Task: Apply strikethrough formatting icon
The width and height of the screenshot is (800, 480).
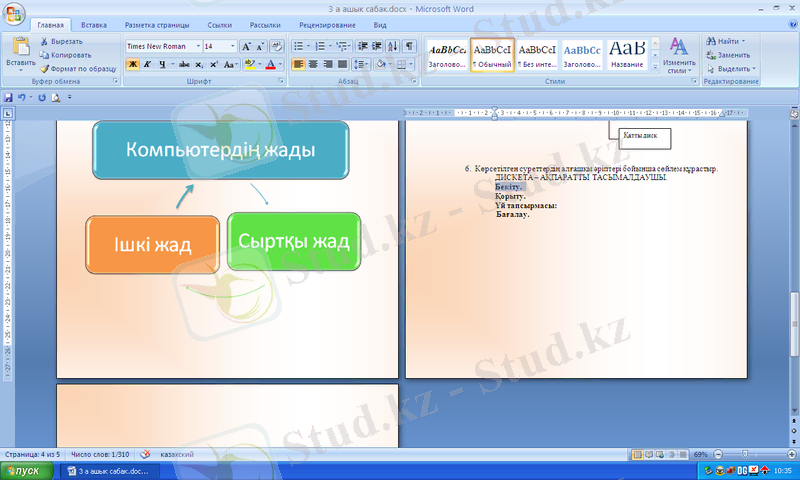Action: 183,64
